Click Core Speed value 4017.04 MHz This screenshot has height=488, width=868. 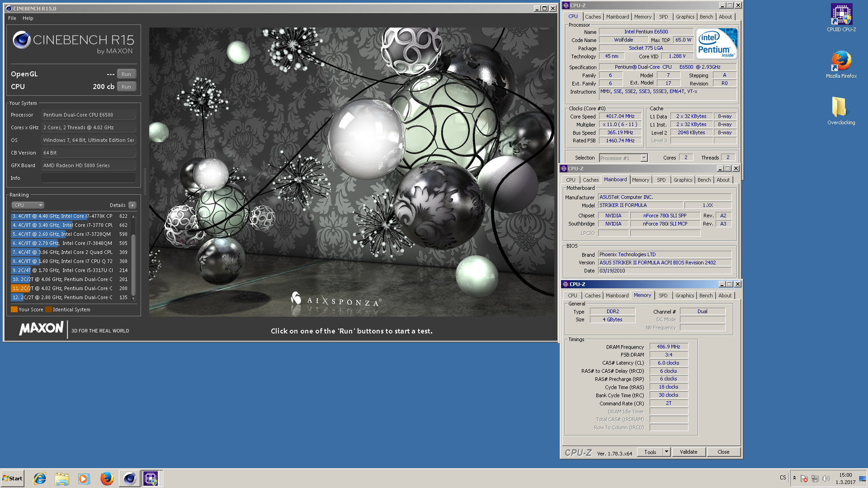pyautogui.click(x=620, y=117)
